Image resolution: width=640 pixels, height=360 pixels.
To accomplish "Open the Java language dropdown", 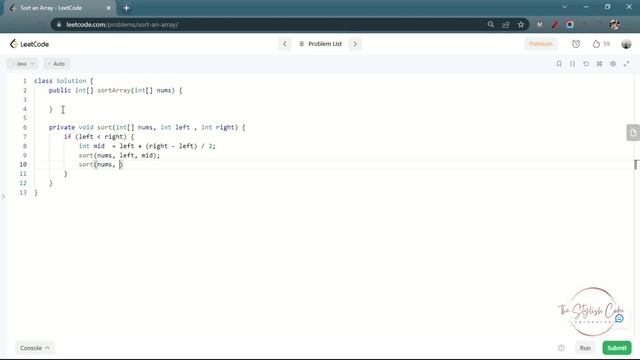I will coord(23,64).
